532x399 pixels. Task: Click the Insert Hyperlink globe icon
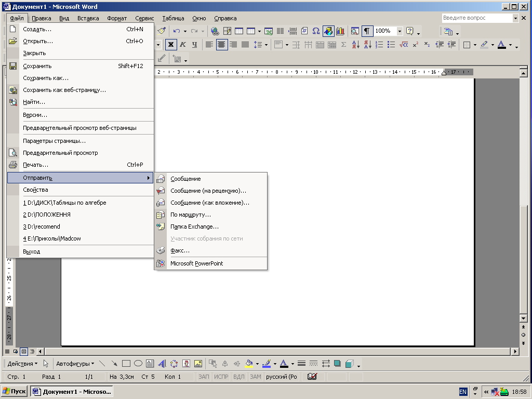click(215, 31)
